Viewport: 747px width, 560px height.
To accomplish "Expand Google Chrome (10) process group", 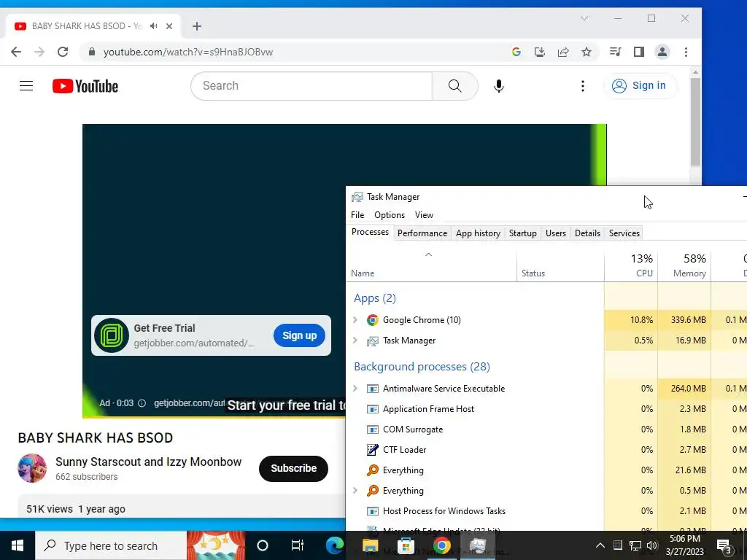I will 355,320.
